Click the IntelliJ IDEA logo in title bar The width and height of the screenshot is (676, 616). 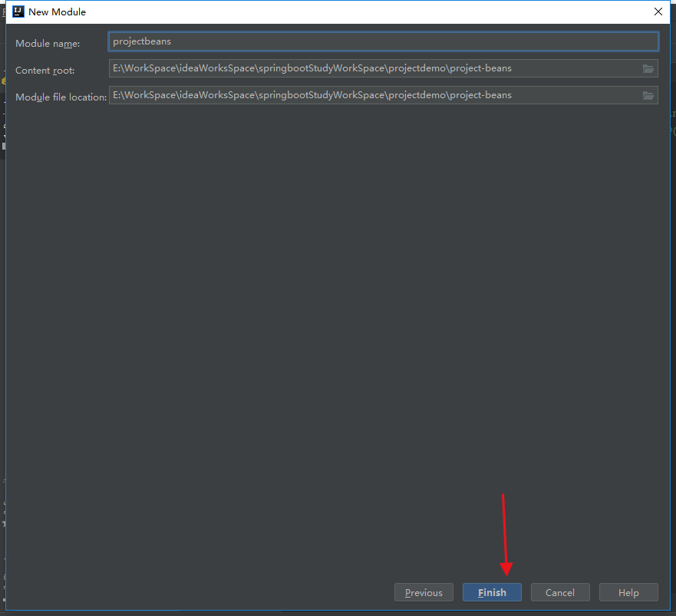(x=18, y=12)
